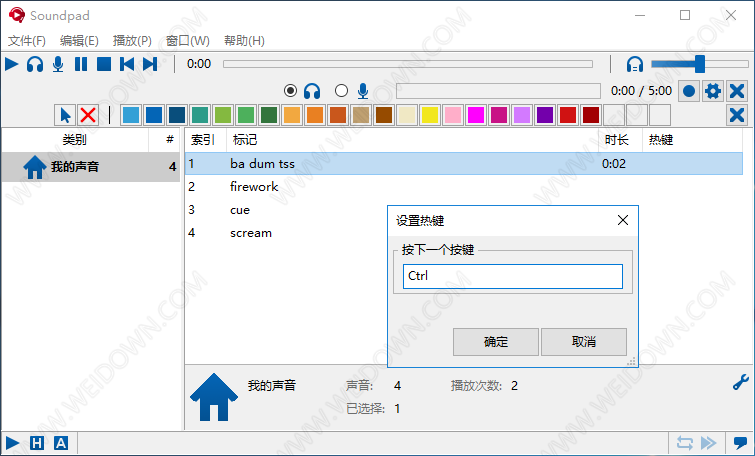This screenshot has width=755, height=456.
Task: Select microphone recording source radio button
Action: [x=341, y=91]
